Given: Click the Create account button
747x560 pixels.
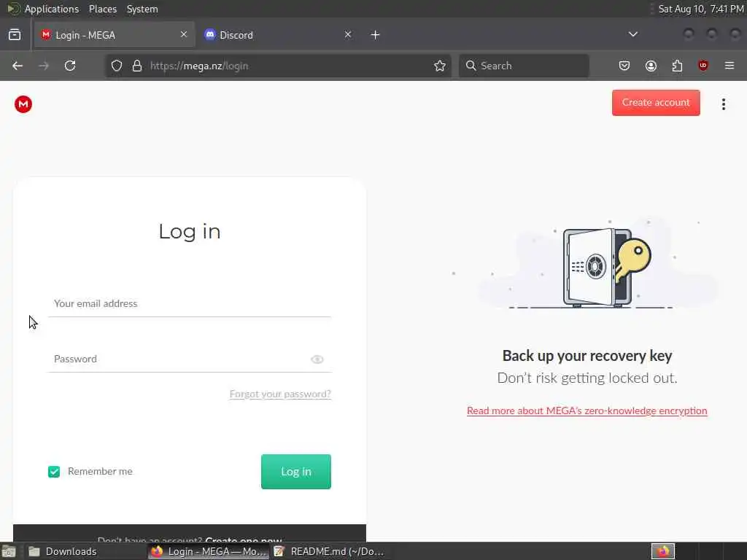Looking at the screenshot, I should pyautogui.click(x=656, y=102).
